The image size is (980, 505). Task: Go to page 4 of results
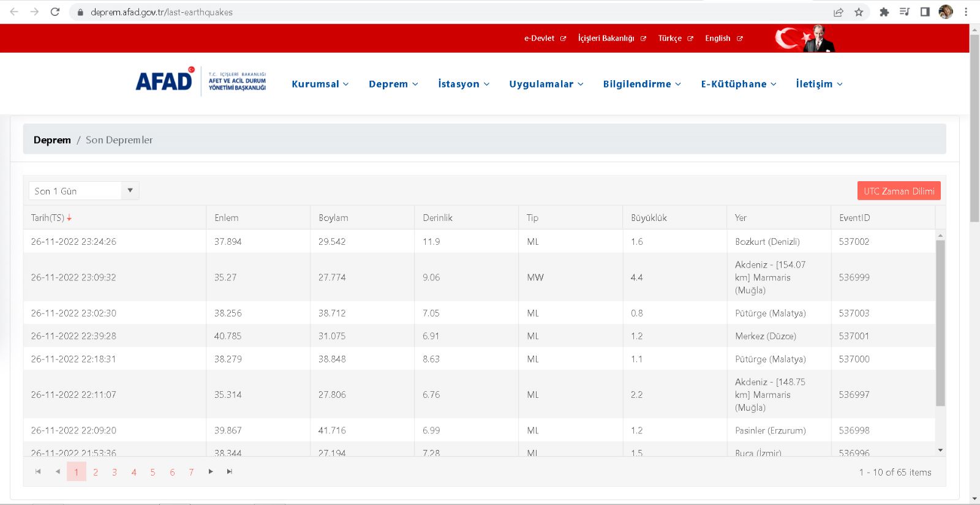tap(134, 472)
